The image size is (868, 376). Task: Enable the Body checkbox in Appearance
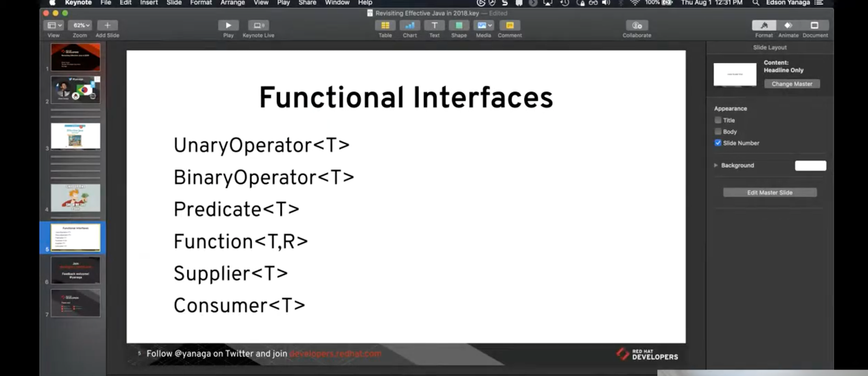pyautogui.click(x=718, y=132)
